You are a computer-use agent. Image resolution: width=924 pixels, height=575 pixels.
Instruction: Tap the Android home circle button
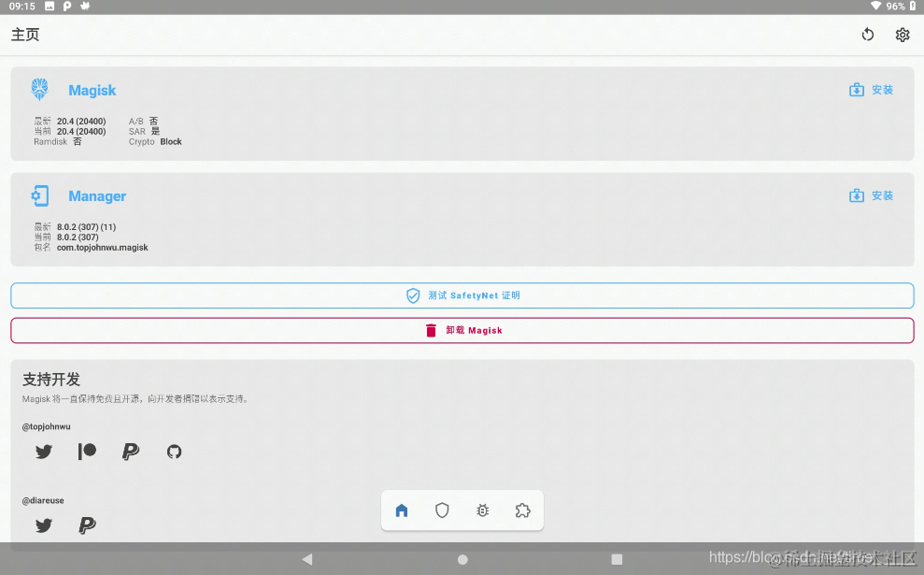coord(462,559)
